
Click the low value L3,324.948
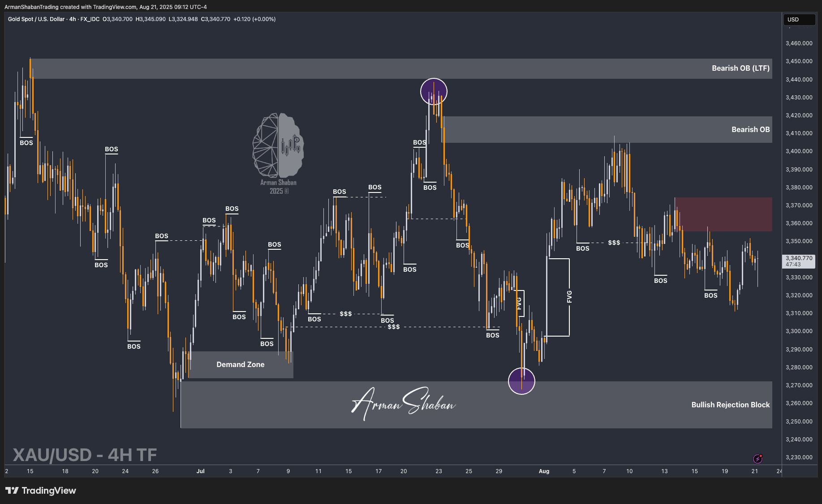(183, 19)
